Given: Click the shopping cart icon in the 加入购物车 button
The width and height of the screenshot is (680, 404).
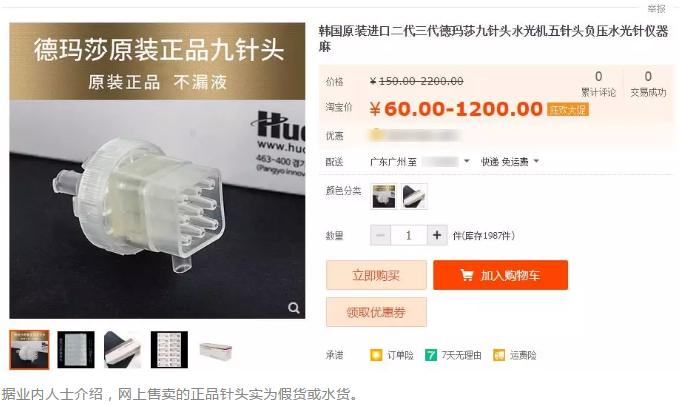Looking at the screenshot, I should 467,275.
